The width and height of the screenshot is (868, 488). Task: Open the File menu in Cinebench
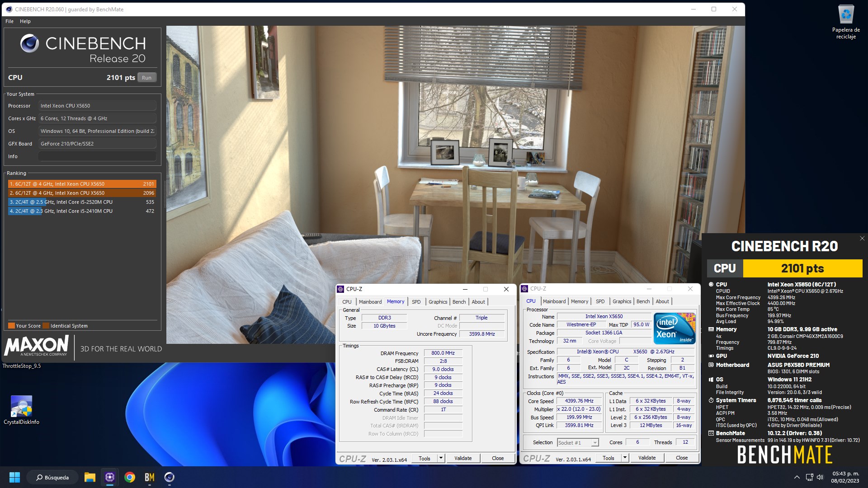(9, 21)
